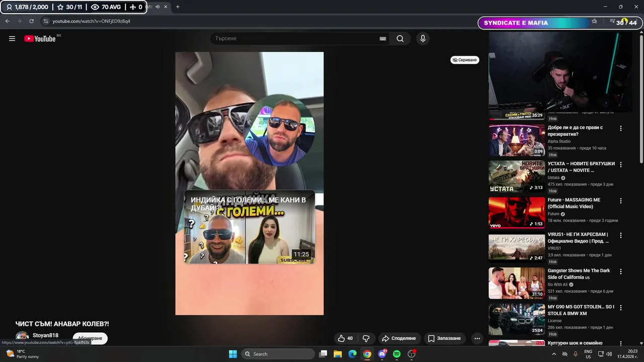The height and width of the screenshot is (362, 644).
Task: Switch to Chrome on the taskbar
Action: click(x=367, y=354)
